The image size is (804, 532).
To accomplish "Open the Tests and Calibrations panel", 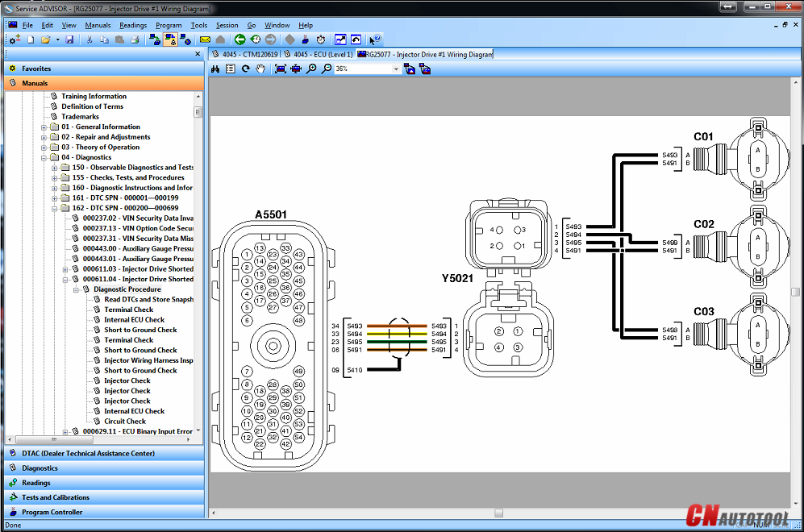I will tap(104, 497).
